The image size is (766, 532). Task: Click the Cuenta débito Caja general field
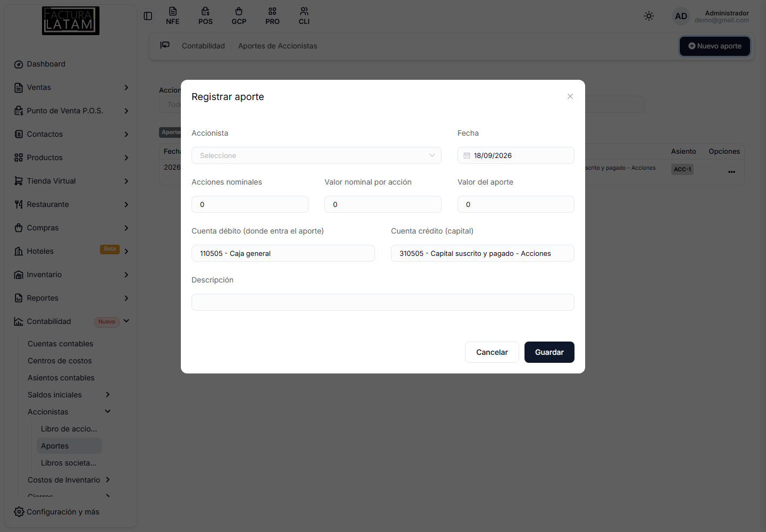click(283, 253)
